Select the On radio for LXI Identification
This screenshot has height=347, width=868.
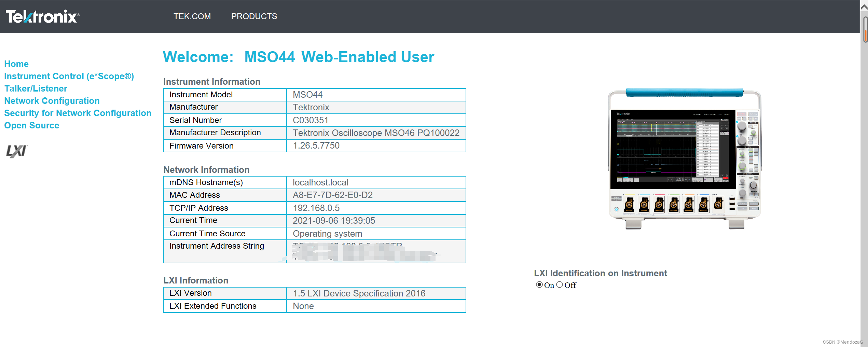point(539,284)
